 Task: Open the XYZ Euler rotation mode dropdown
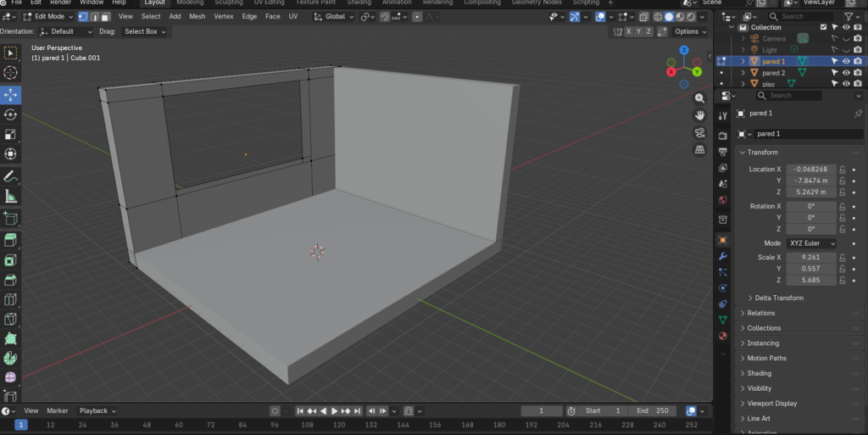click(x=812, y=243)
